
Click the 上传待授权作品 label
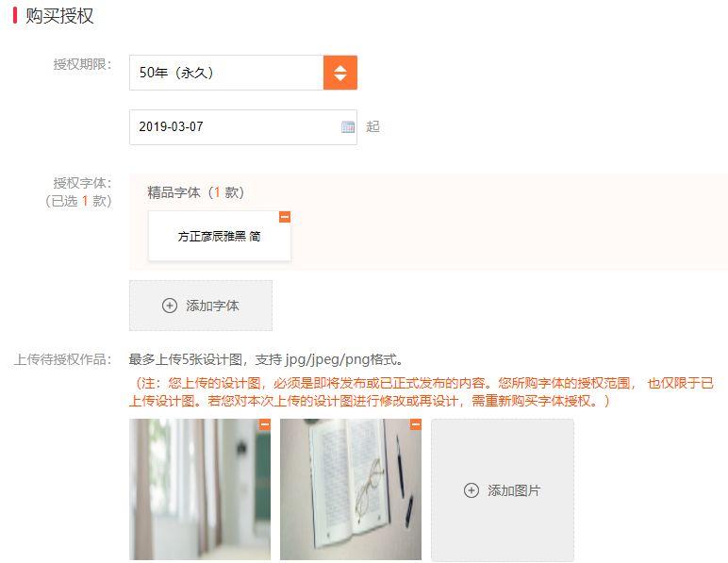click(62, 359)
